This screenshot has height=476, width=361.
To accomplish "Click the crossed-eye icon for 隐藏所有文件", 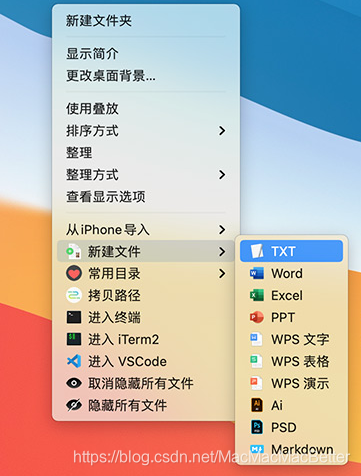I will tap(74, 405).
